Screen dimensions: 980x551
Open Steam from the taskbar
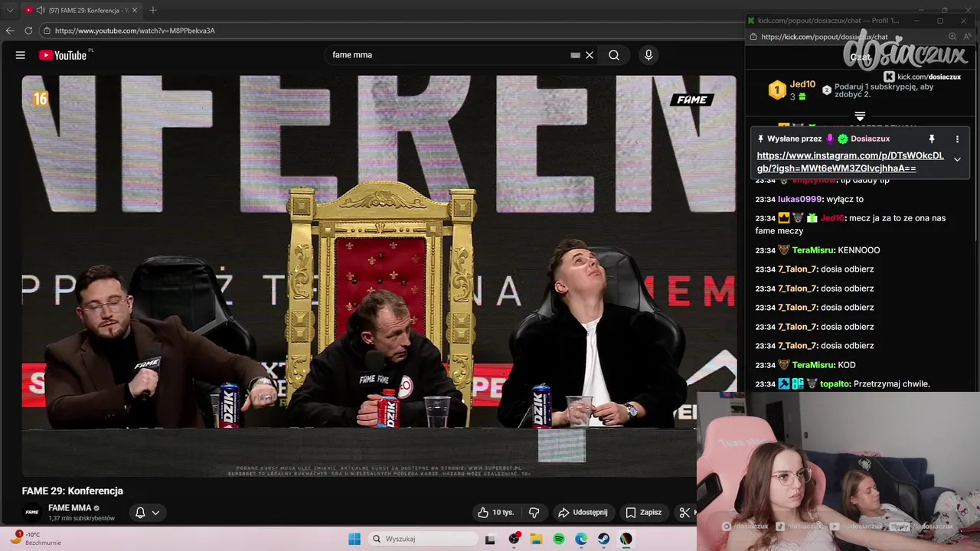[604, 539]
